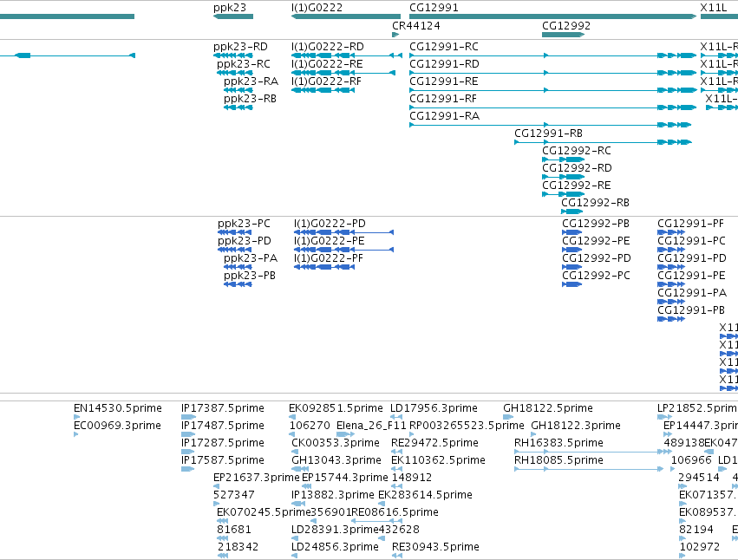The image size is (738, 560).
Task: Click protein CG12991-PA
Action: [x=671, y=303]
